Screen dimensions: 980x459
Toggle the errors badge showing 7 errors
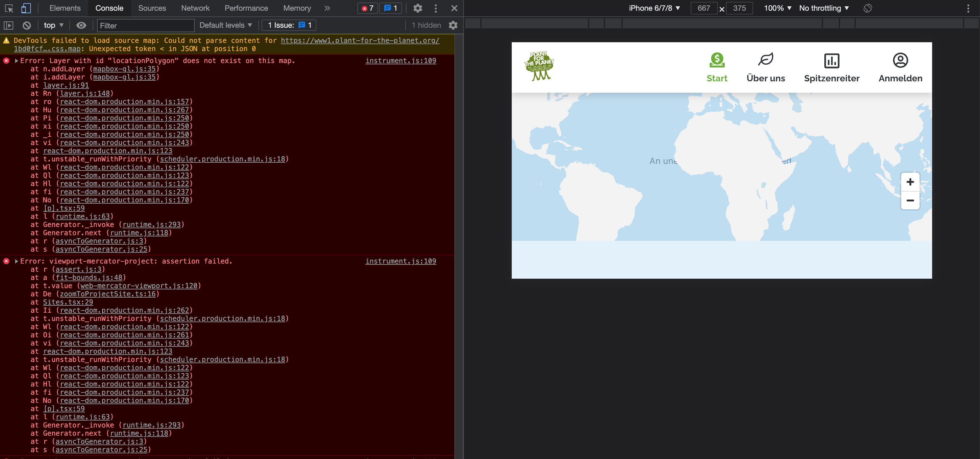tap(367, 8)
